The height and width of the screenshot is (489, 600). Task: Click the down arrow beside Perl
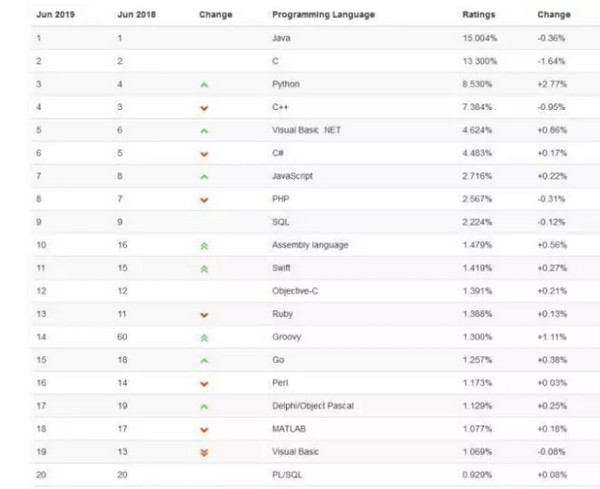coord(204,380)
